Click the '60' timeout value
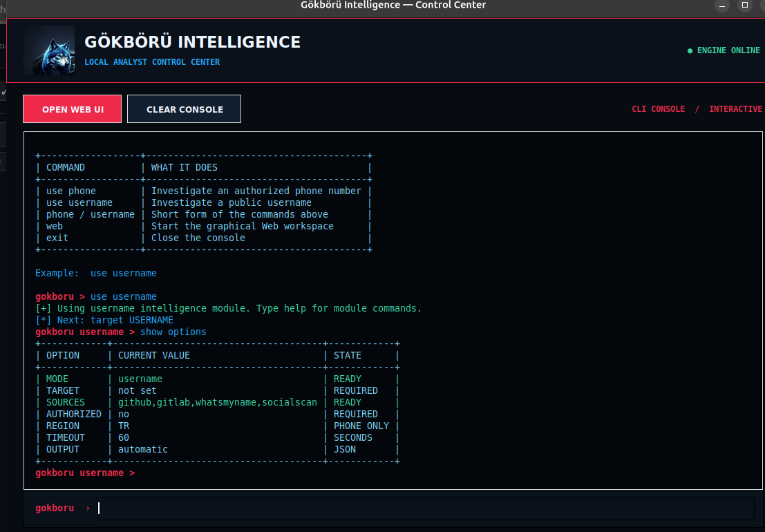Screen dimensions: 765x532 point(124,437)
